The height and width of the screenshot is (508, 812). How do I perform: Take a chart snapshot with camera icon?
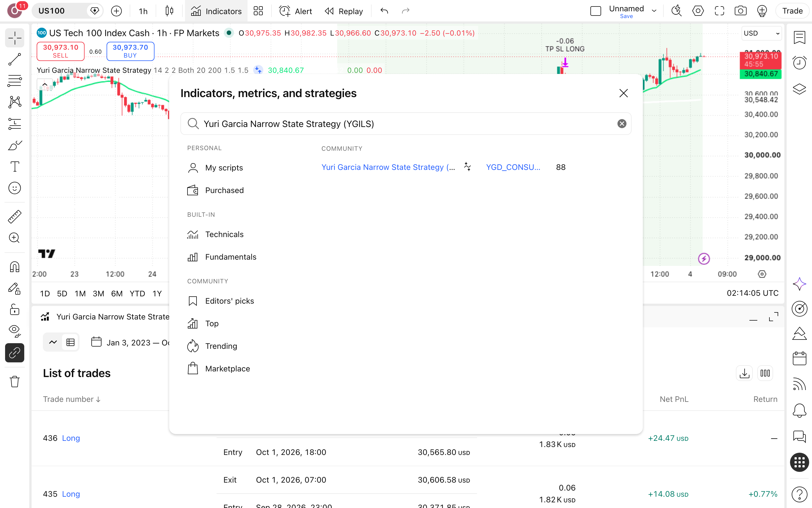pyautogui.click(x=740, y=11)
